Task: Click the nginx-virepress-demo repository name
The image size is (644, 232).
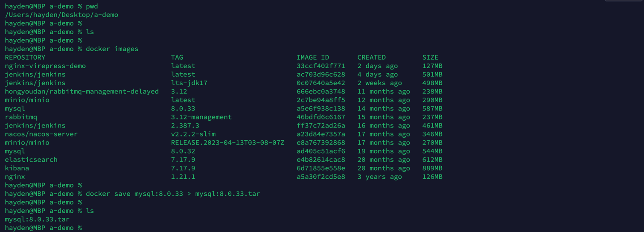Action: tap(45, 66)
